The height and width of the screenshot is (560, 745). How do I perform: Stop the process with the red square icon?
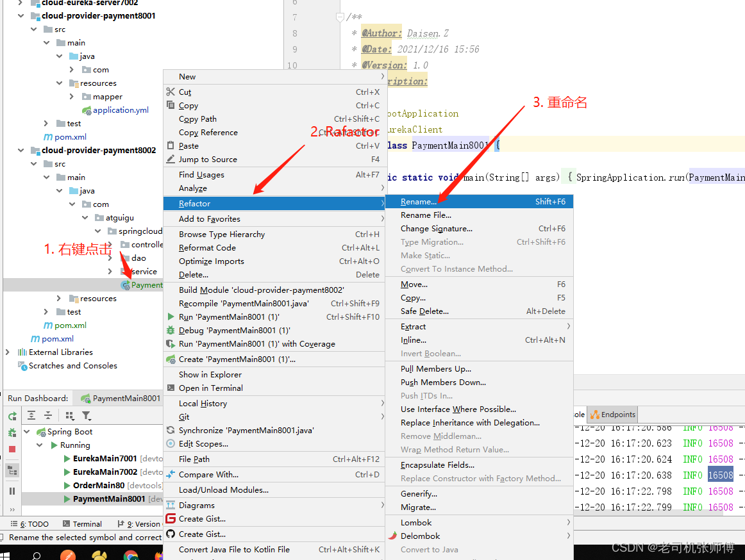click(x=12, y=449)
